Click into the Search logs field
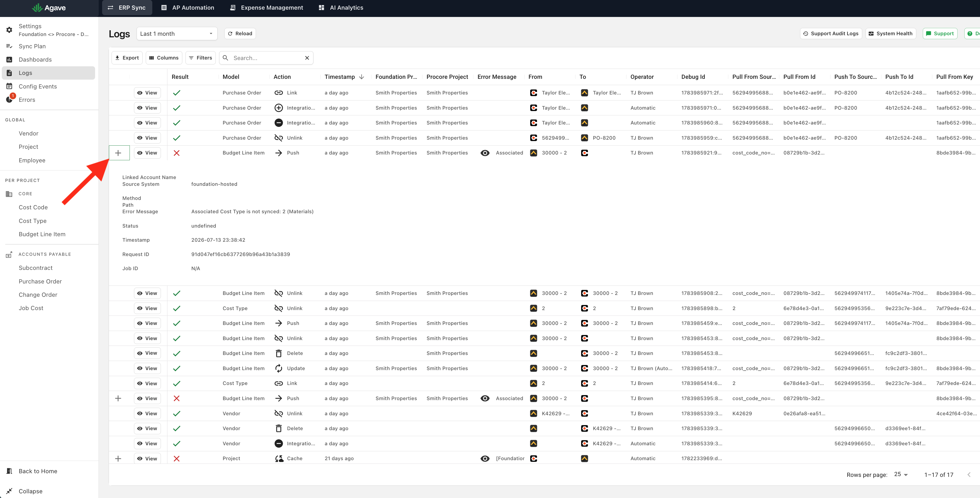The height and width of the screenshot is (498, 980). (266, 58)
